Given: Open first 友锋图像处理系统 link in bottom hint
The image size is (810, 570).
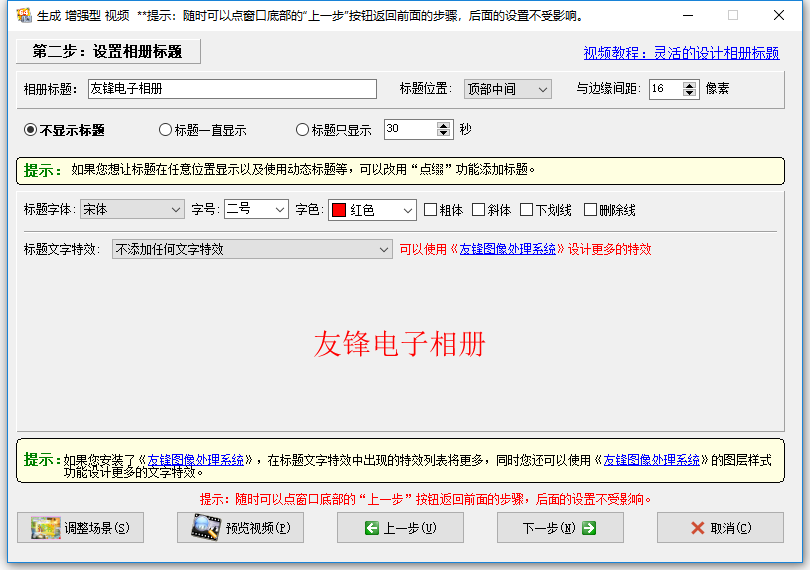Looking at the screenshot, I should [195, 459].
